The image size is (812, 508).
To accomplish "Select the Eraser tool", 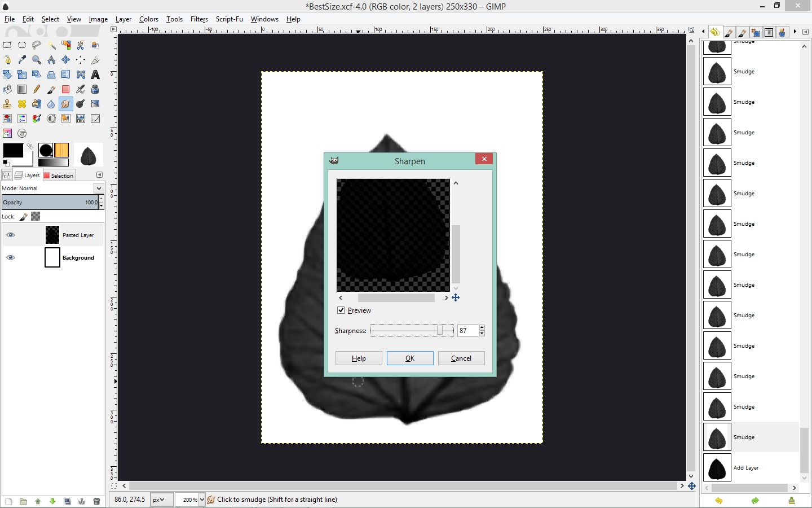I will click(x=66, y=89).
